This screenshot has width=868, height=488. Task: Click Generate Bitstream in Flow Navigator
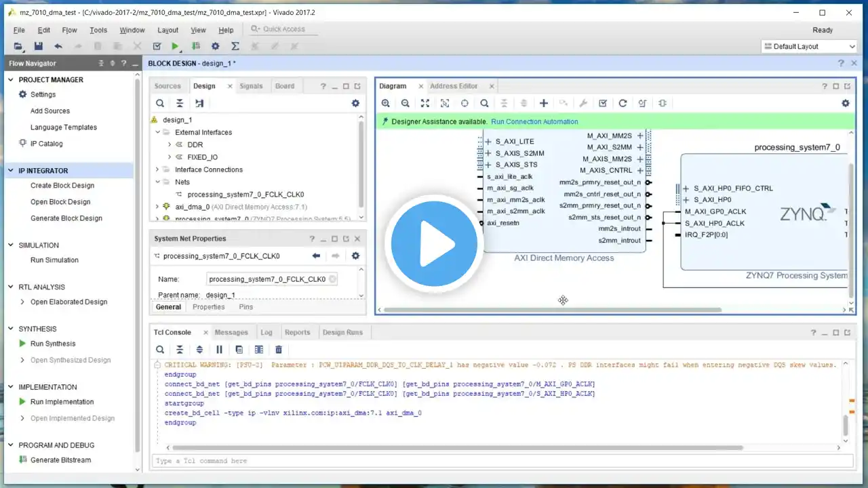point(60,460)
